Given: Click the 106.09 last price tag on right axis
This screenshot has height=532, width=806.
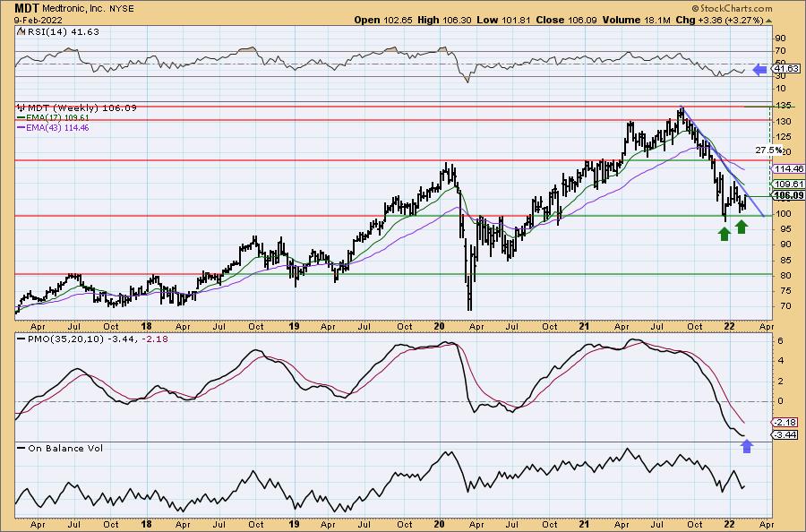Looking at the screenshot, I should click(x=789, y=195).
